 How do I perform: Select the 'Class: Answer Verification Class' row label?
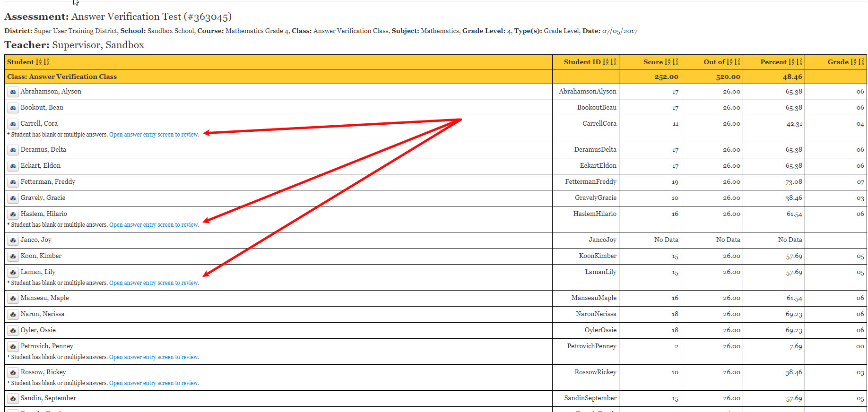click(62, 77)
